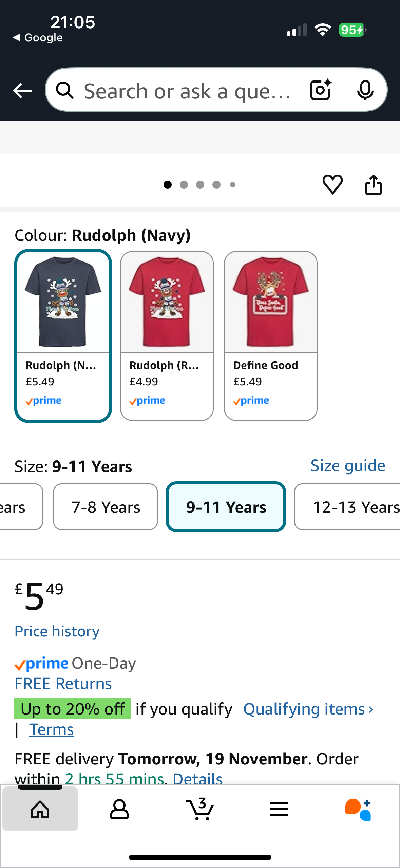Open the hamburger menu tab
The image size is (400, 868).
(279, 809)
